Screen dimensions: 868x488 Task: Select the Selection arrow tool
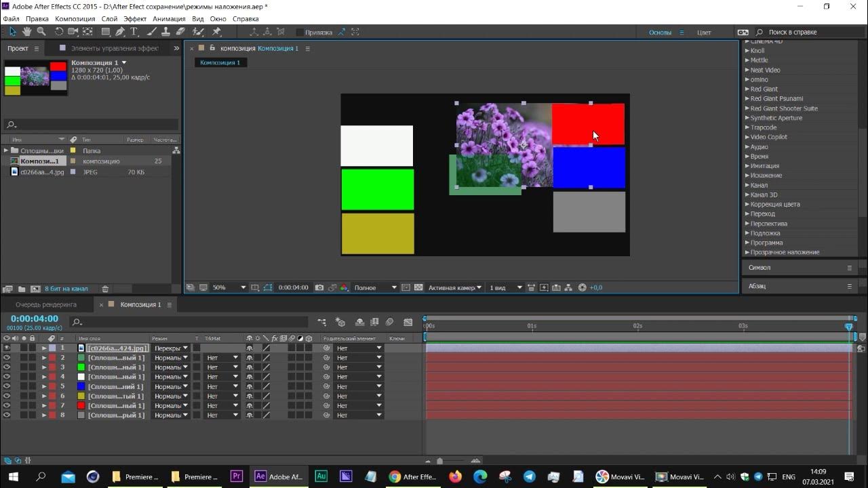pyautogui.click(x=13, y=32)
